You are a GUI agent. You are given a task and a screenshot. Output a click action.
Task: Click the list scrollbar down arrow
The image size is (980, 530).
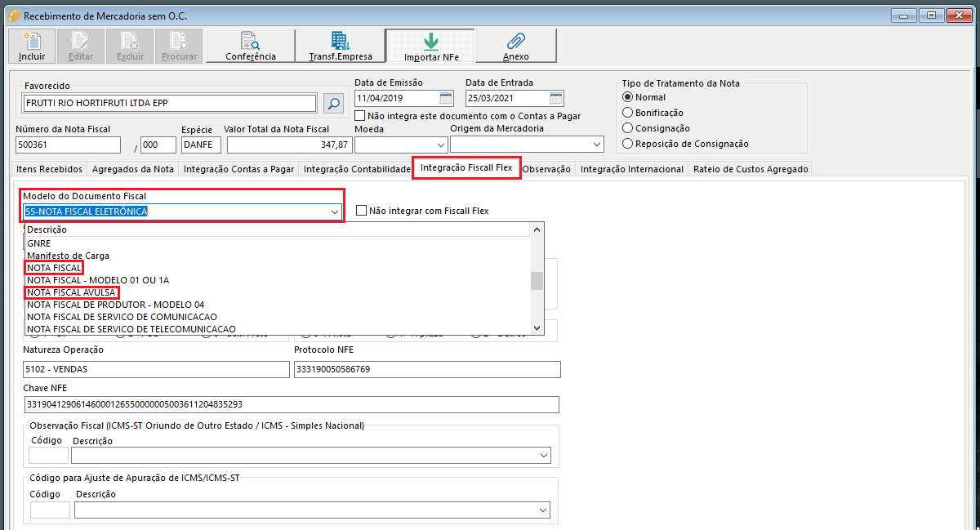537,327
